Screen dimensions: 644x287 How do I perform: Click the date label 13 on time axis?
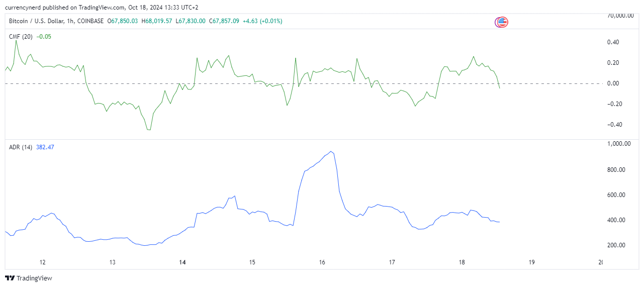coord(112,262)
